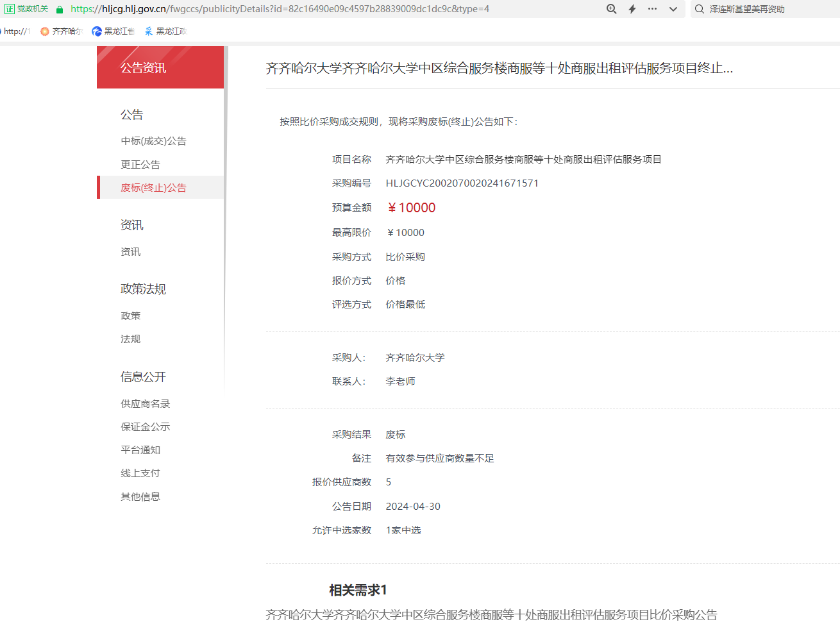
Task: Click the search magnifier icon in search box
Action: [x=700, y=9]
